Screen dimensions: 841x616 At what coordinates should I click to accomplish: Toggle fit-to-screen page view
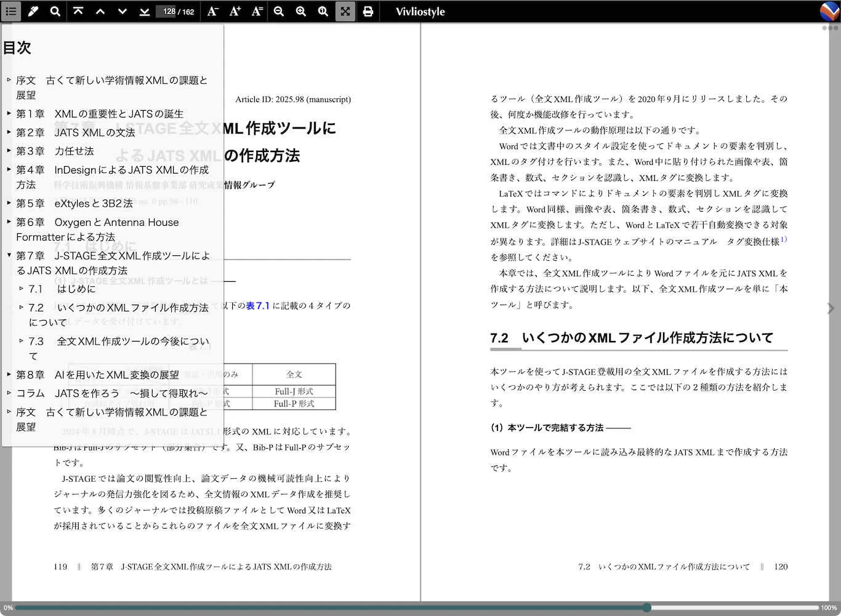click(345, 11)
